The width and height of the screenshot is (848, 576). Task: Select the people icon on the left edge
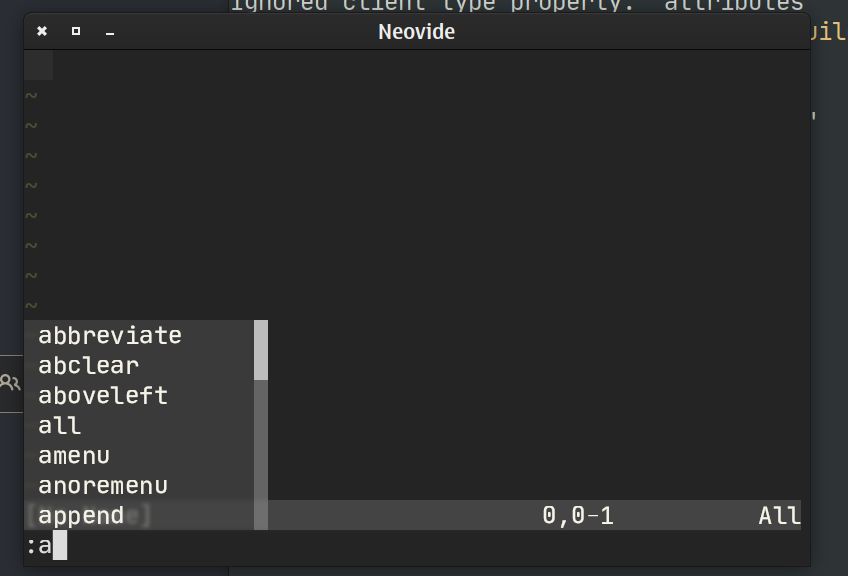[11, 381]
